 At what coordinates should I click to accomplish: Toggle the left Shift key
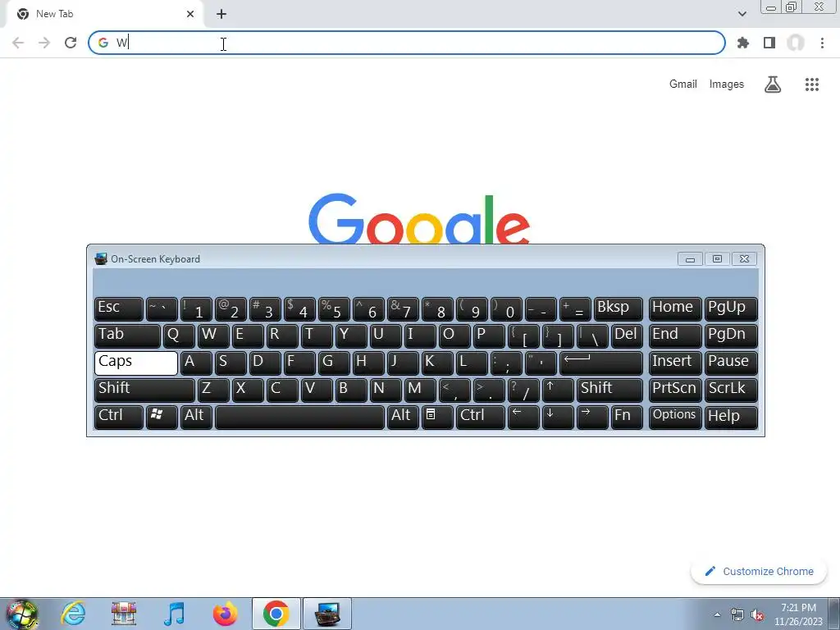pos(144,390)
